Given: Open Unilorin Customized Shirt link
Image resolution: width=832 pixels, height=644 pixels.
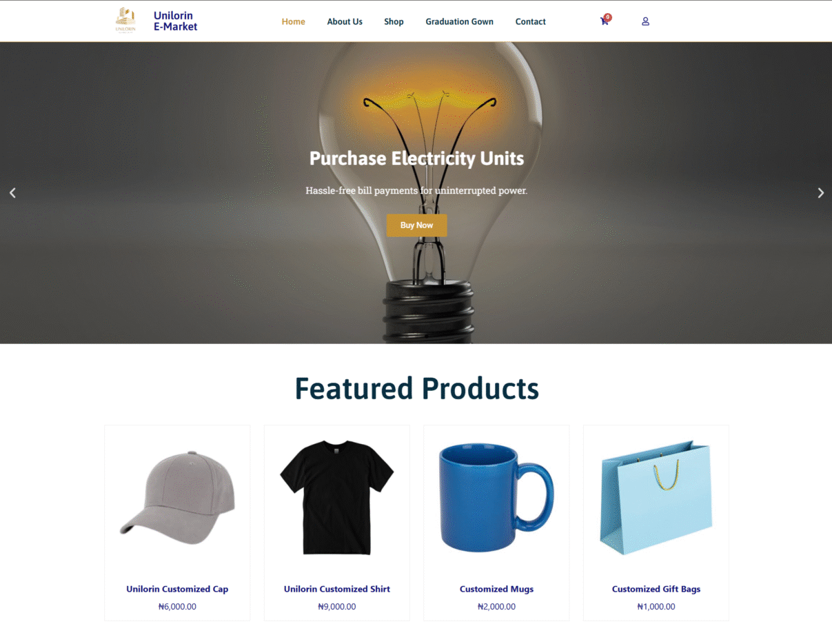Looking at the screenshot, I should [337, 589].
